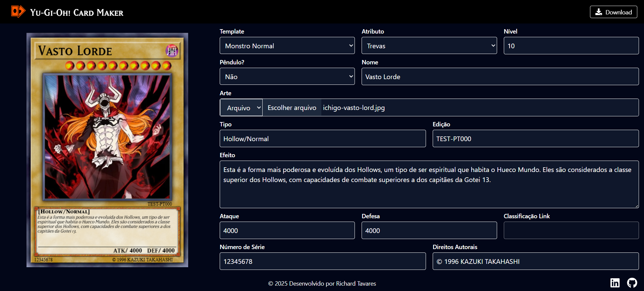
Task: Focus the Tipo field Hollow/Normal
Action: (x=323, y=138)
